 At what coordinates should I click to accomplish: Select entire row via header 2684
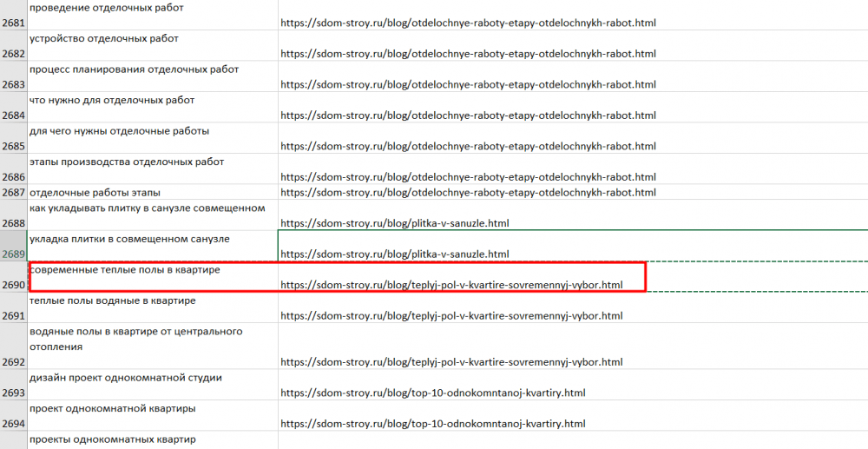[13, 107]
